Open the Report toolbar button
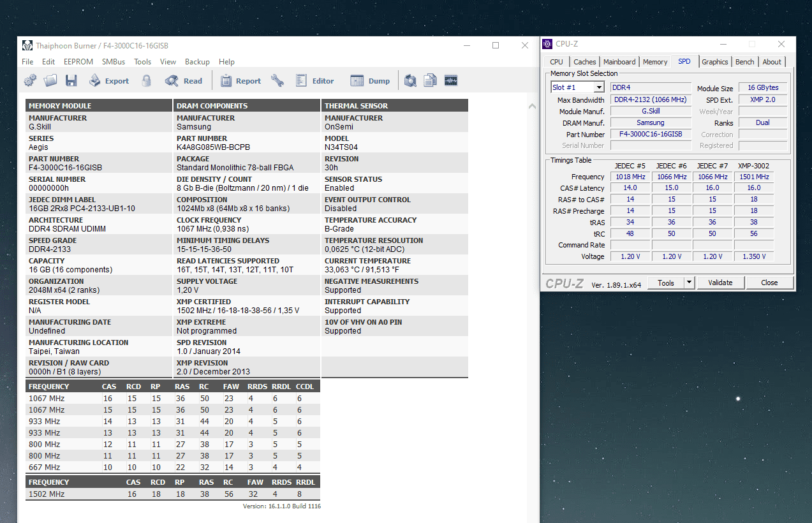Screen dimensions: 812x523 240,81
